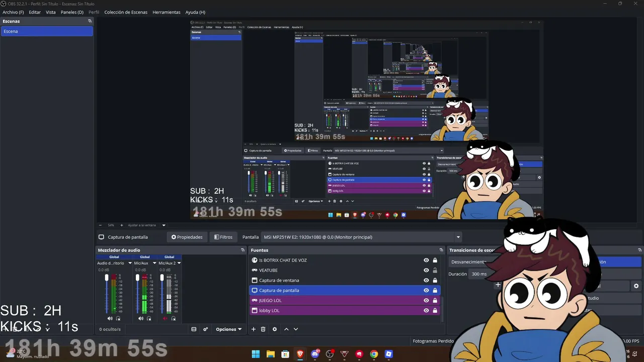Delete the selected source with trash icon
644x362 pixels.
[263, 329]
